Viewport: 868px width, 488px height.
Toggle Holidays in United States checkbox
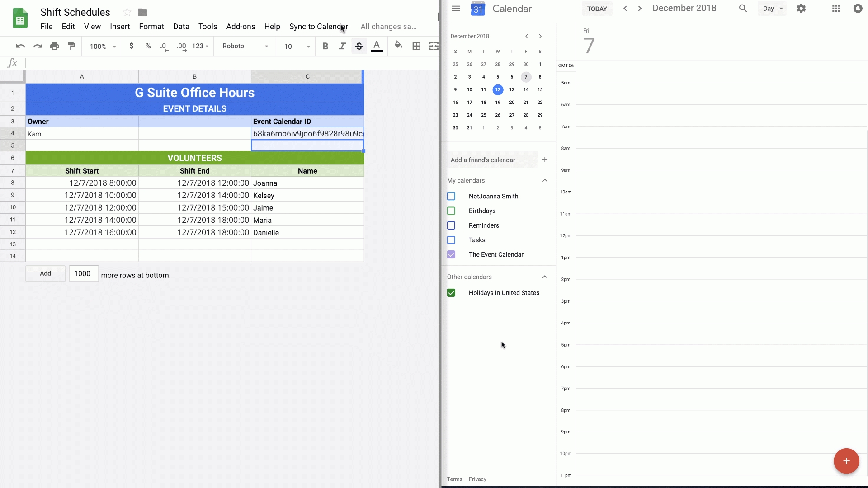(x=451, y=292)
